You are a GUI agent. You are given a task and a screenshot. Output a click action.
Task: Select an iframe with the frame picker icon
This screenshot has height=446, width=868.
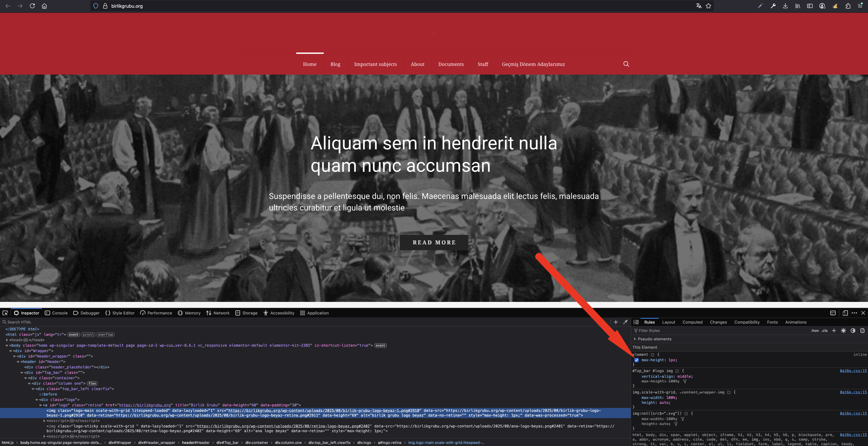pos(833,313)
